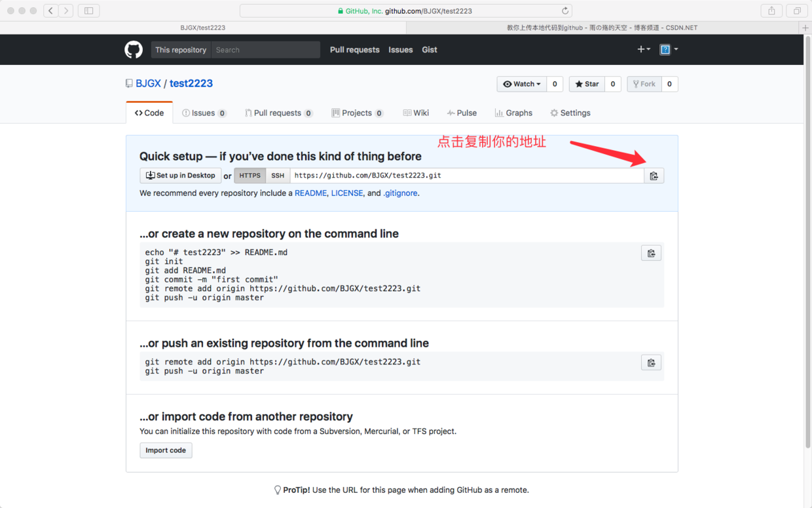
Task: Open the Graphs tab
Action: coord(513,113)
